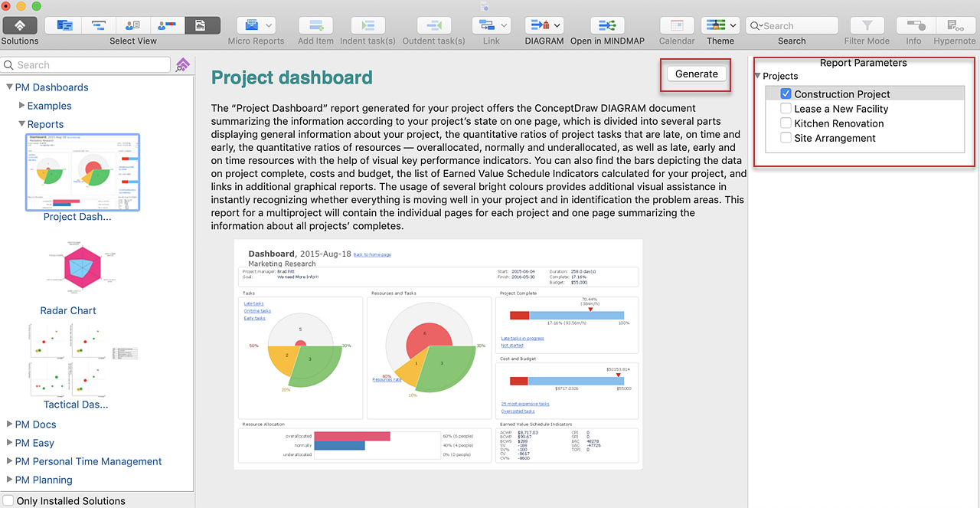The image size is (980, 508).
Task: Expand the PM Personal Time Management solution
Action: (9, 461)
